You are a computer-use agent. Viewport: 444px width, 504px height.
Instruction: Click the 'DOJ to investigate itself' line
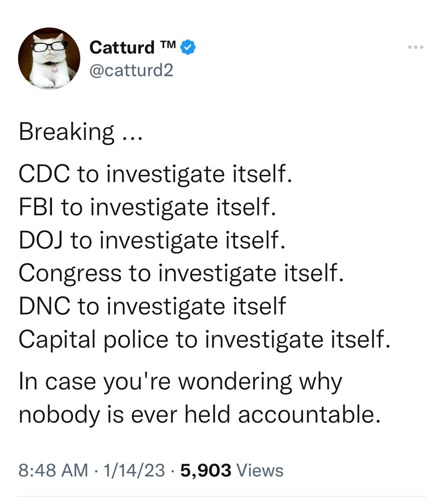(x=152, y=240)
